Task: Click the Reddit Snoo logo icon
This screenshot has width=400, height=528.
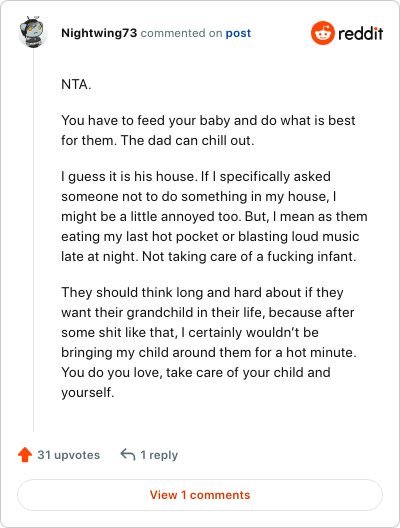Action: point(323,33)
